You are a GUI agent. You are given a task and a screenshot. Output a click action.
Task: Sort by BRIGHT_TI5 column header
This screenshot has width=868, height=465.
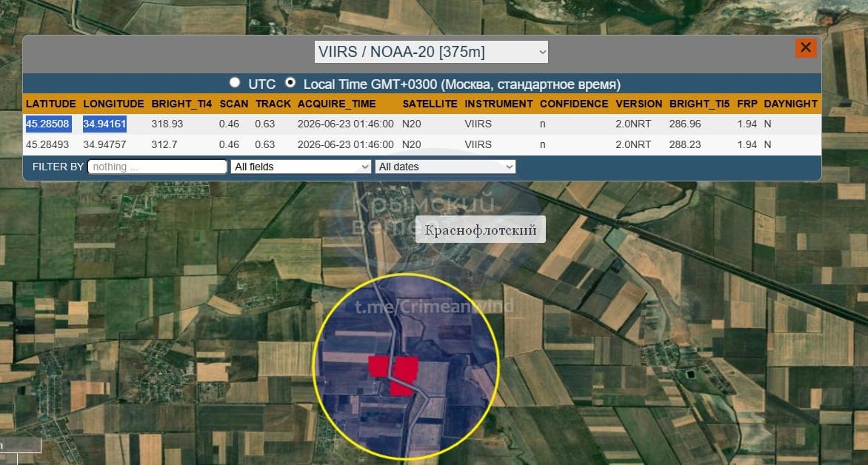click(x=700, y=104)
